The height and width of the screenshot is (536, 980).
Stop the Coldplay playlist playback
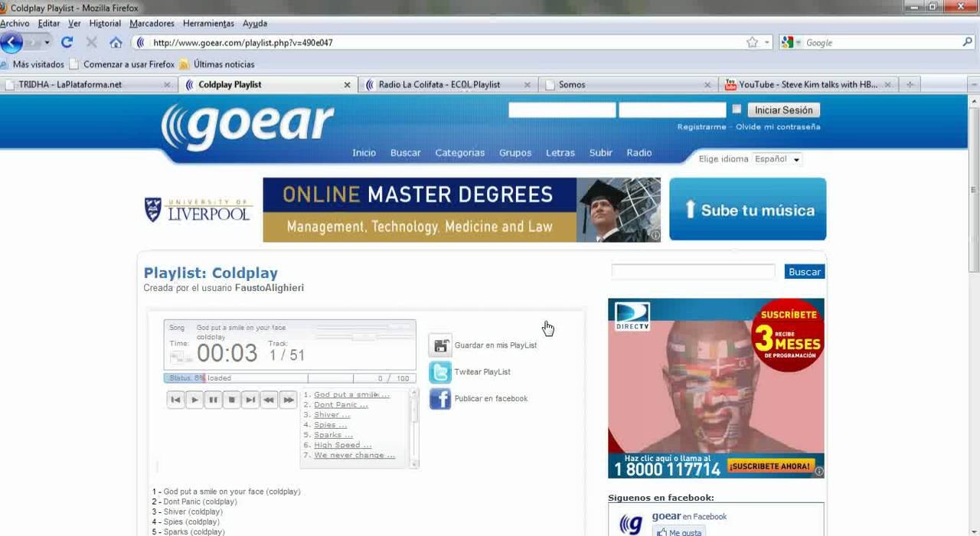232,400
